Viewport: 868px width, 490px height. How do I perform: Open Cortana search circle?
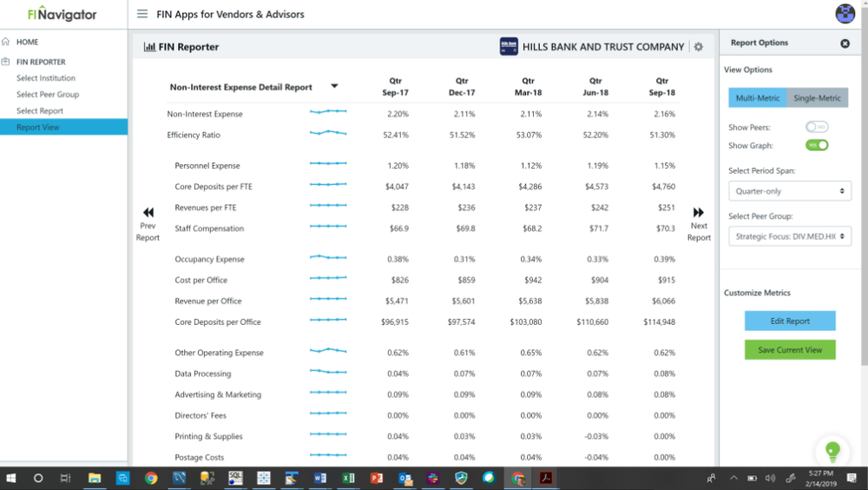[38, 478]
